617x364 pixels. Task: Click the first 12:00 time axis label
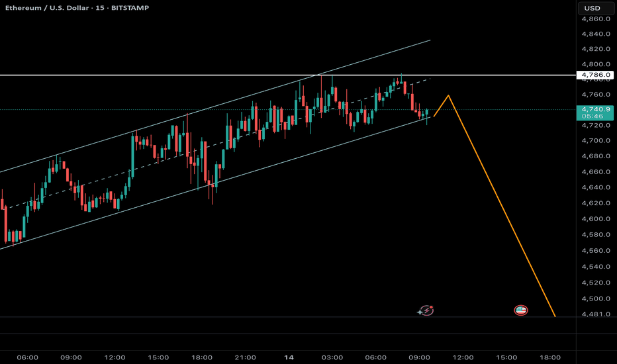tap(115, 357)
